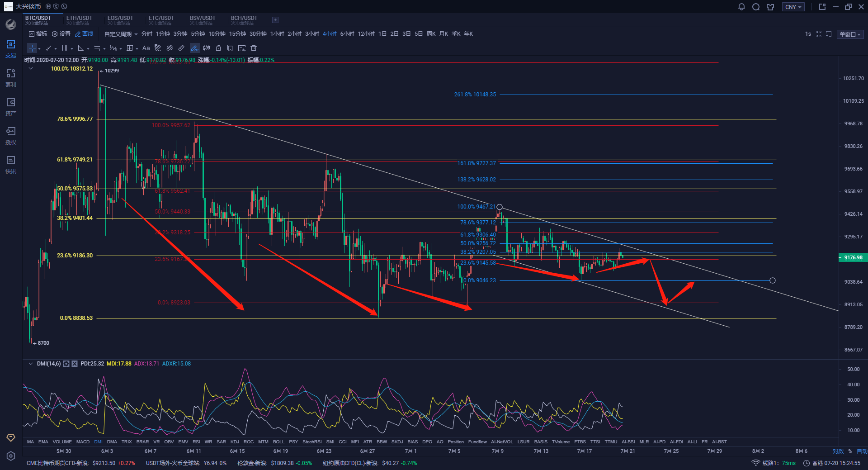Screen dimensions: 868x470
Task: Open the 自定义周期 custom period dropdown
Action: [121, 34]
